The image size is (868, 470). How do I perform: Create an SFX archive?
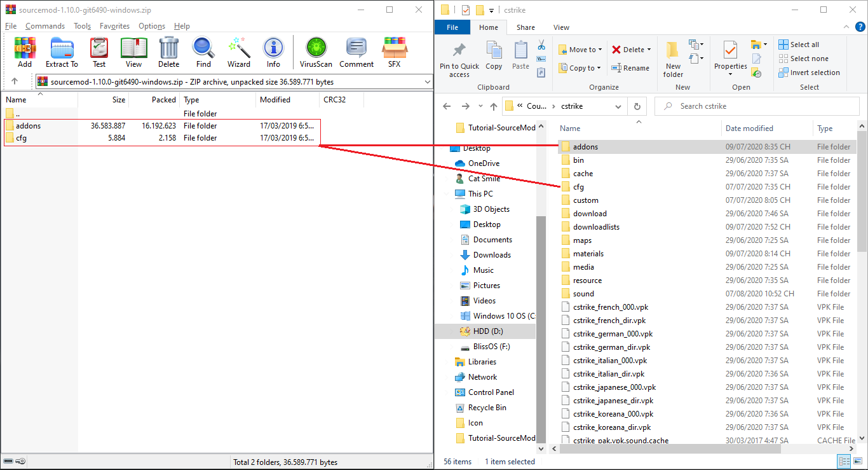coord(395,52)
